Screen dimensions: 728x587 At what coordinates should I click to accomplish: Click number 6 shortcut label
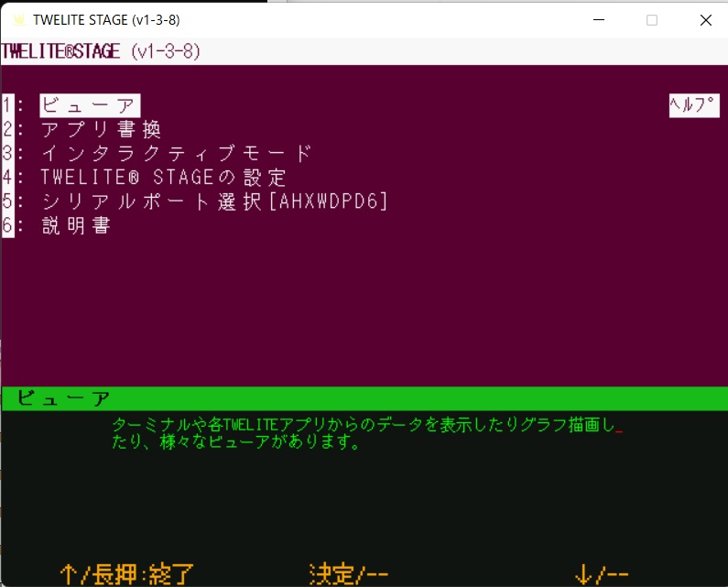pyautogui.click(x=8, y=225)
